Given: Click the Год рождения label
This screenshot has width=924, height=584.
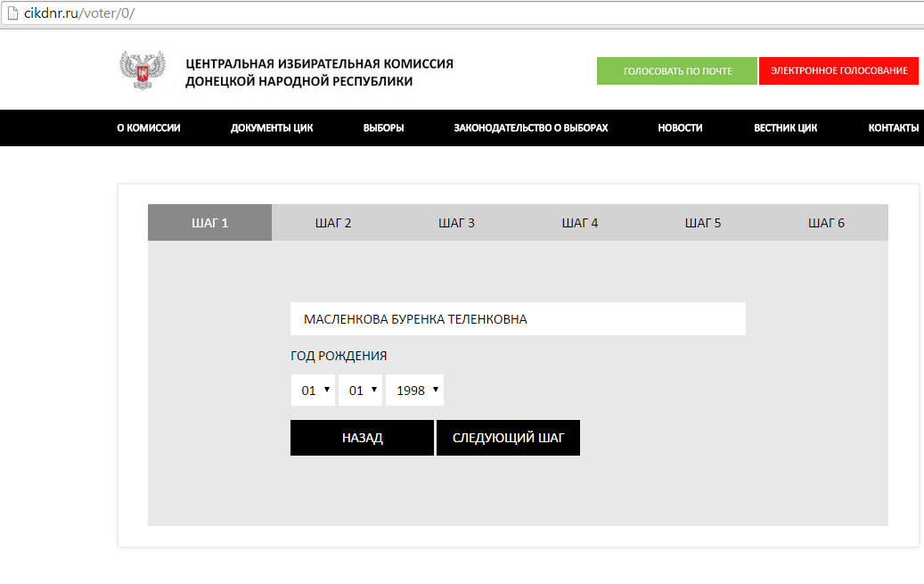Looking at the screenshot, I should click(339, 356).
